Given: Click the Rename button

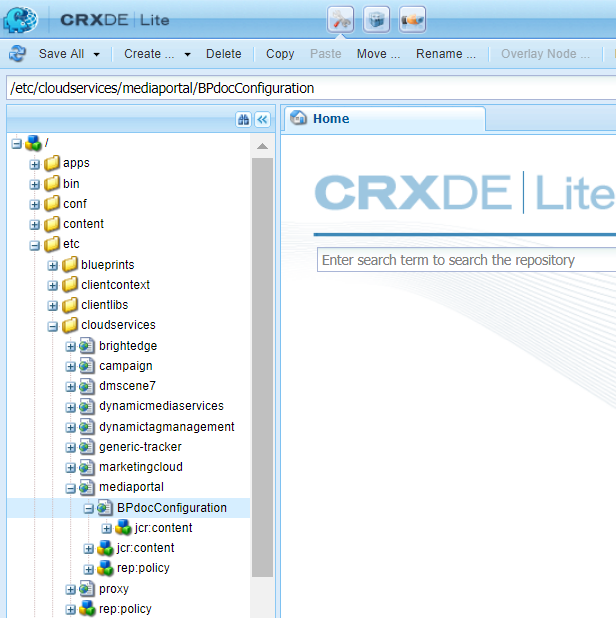Looking at the screenshot, I should [446, 54].
